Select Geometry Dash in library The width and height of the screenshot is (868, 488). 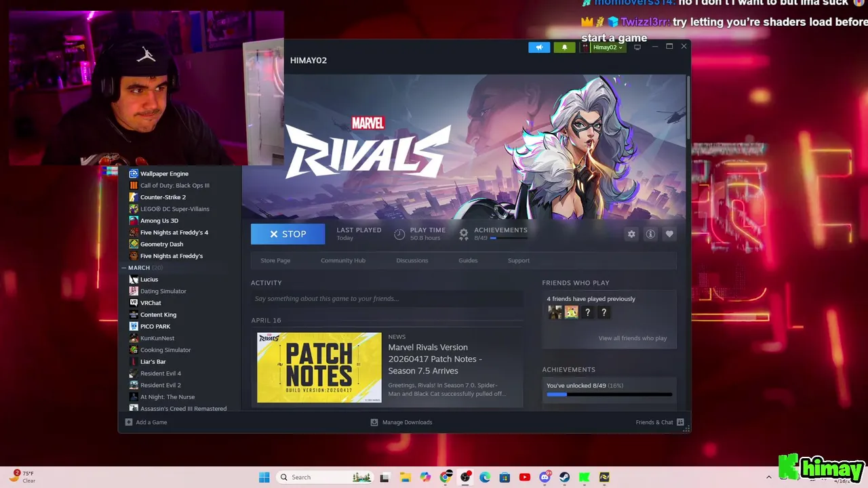click(157, 244)
